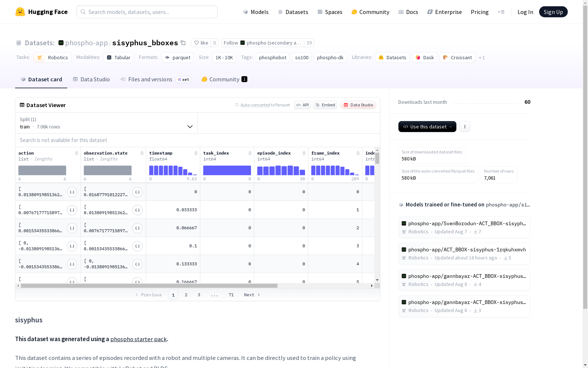Go to page 3 of the dataset

199,295
